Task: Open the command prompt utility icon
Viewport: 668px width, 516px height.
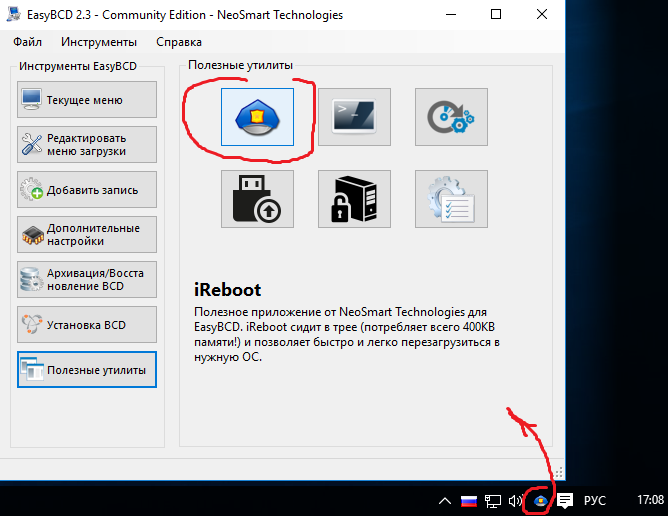Action: point(354,117)
